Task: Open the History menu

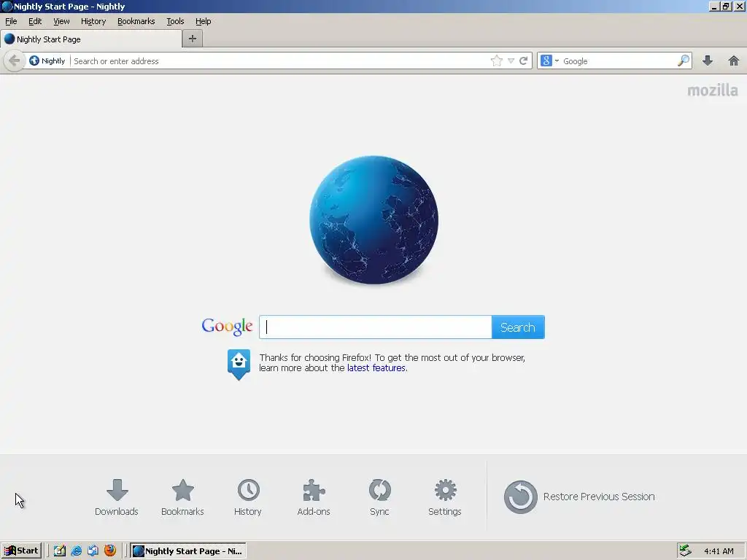Action: pyautogui.click(x=93, y=21)
